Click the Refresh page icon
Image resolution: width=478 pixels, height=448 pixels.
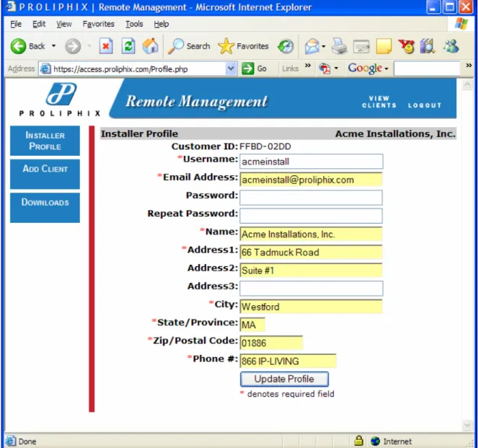tap(128, 46)
